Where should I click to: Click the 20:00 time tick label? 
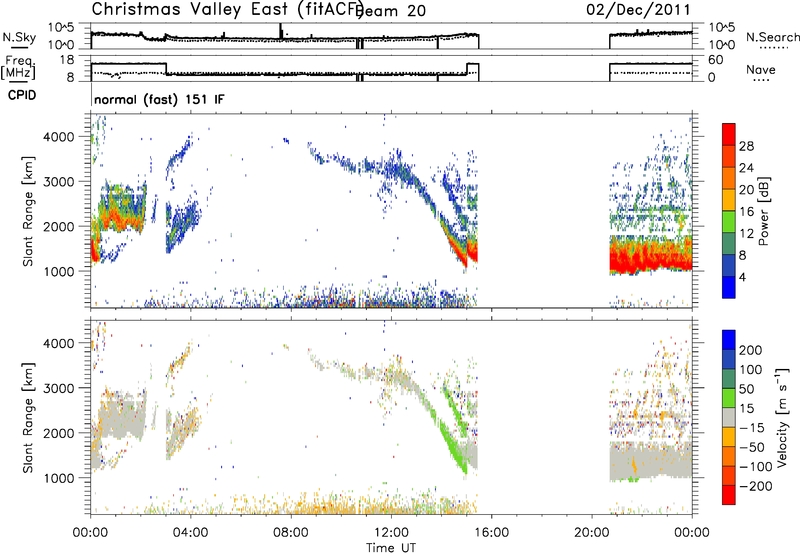[592, 533]
